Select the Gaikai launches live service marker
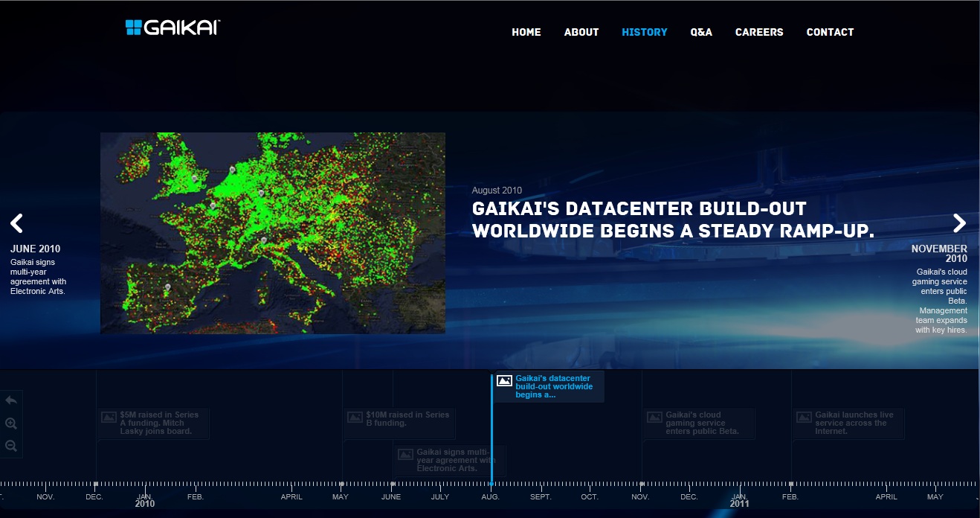The image size is (980, 518). point(848,423)
